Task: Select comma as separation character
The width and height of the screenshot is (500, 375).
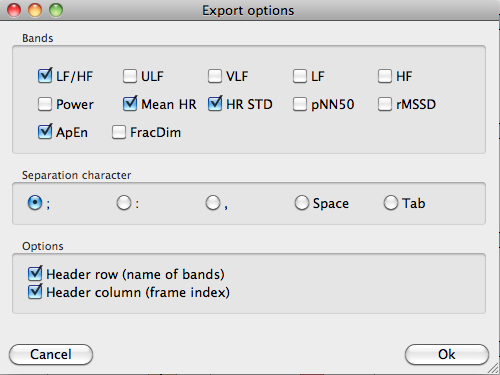Action: 213,203
